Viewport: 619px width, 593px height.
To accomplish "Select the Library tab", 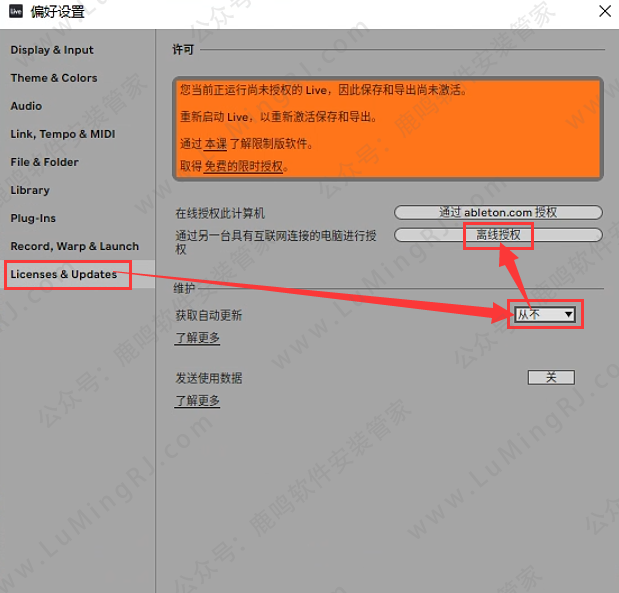I will point(30,190).
